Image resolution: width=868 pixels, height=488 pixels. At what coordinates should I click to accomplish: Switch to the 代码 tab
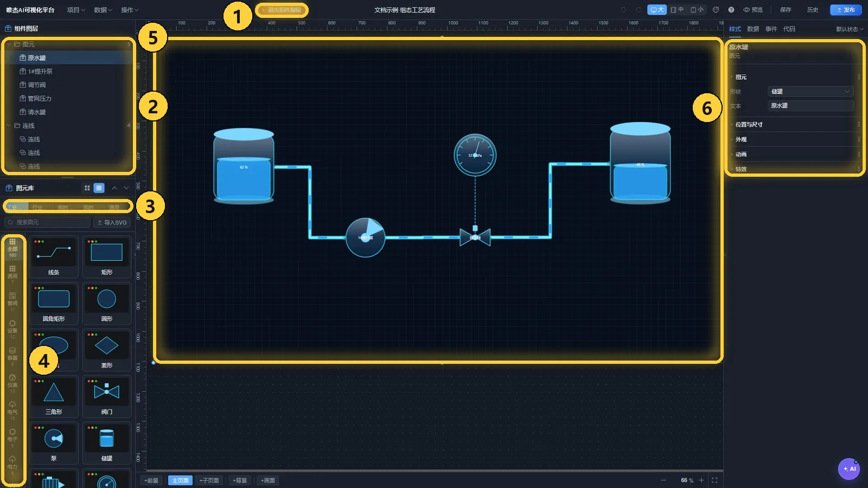(x=789, y=29)
